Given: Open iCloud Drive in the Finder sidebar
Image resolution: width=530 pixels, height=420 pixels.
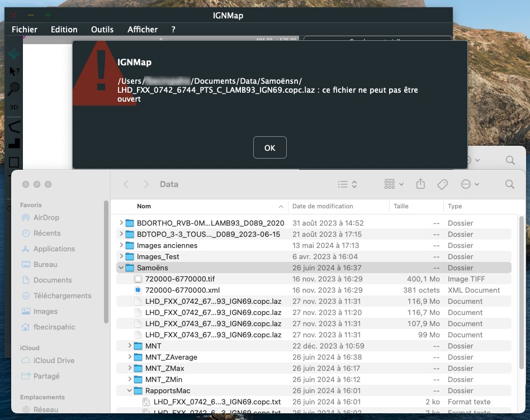Looking at the screenshot, I should click(x=54, y=360).
